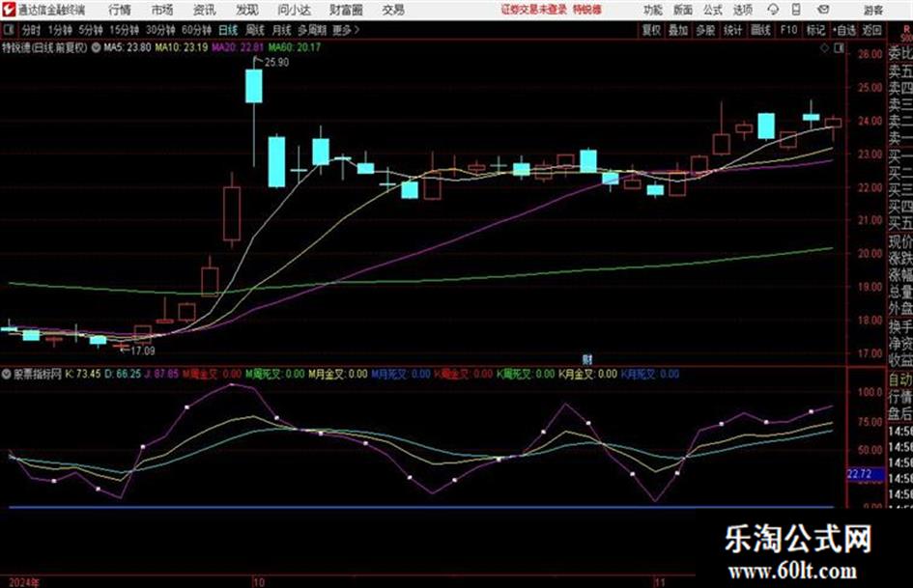This screenshot has height=588, width=913.
Task: Open the 发现 menu
Action: pyautogui.click(x=247, y=10)
